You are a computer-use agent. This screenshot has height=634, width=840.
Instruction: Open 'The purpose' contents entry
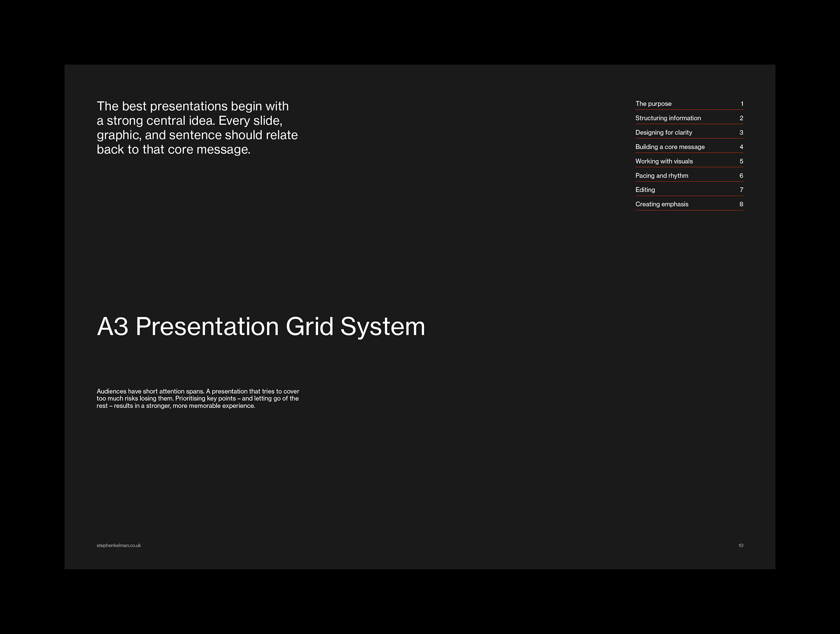click(x=653, y=104)
